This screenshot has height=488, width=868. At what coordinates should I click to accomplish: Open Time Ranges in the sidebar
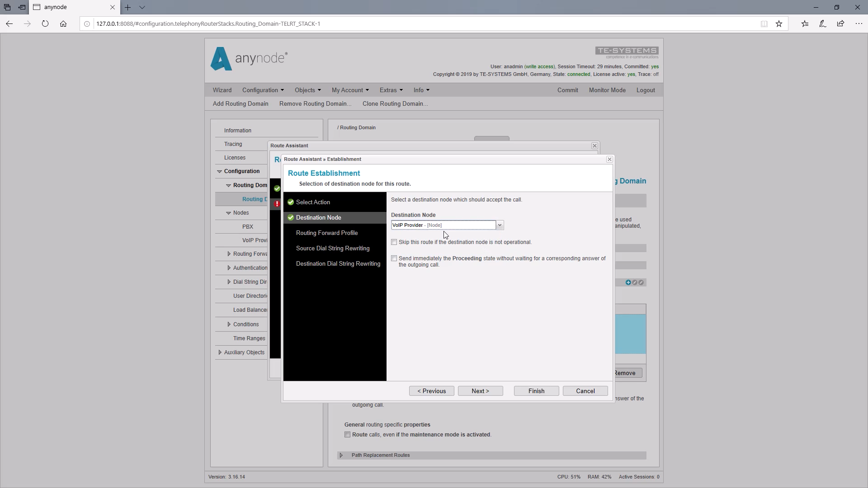coord(249,338)
